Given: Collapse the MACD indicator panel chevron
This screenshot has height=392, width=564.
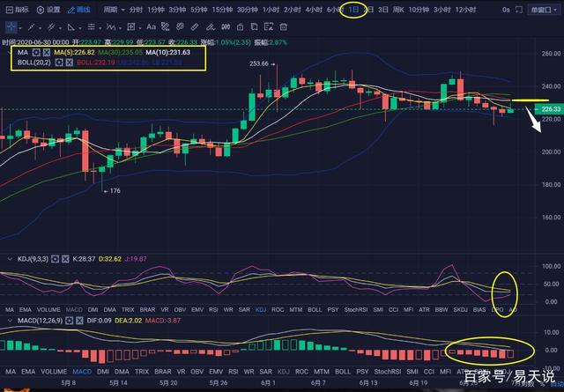Looking at the screenshot, I should pos(10,321).
